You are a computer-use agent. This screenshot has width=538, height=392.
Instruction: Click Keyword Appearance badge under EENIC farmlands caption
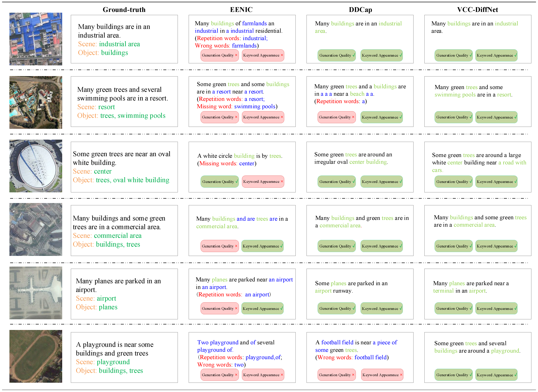263,55
